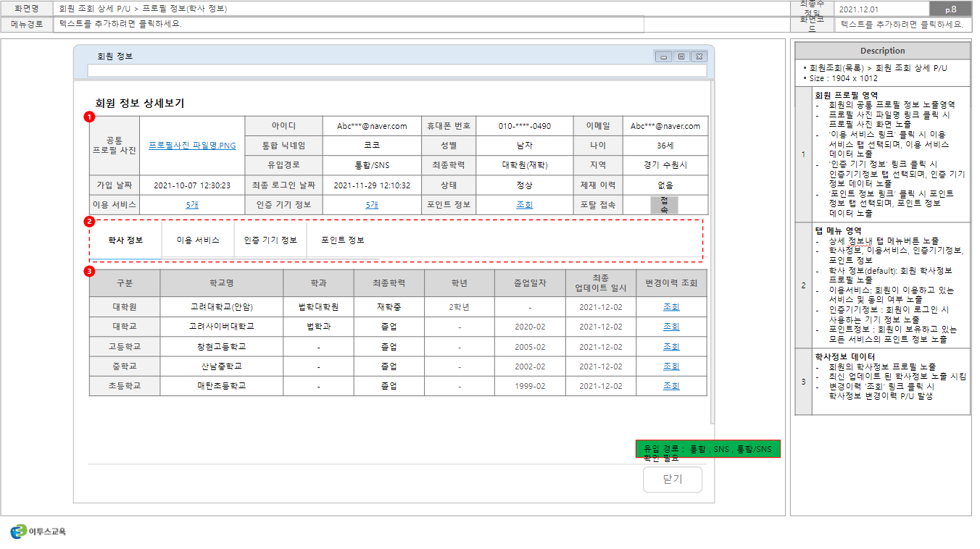Screen dimensions: 980x549
Task: Click the 정상 status value
Action: 525,185
